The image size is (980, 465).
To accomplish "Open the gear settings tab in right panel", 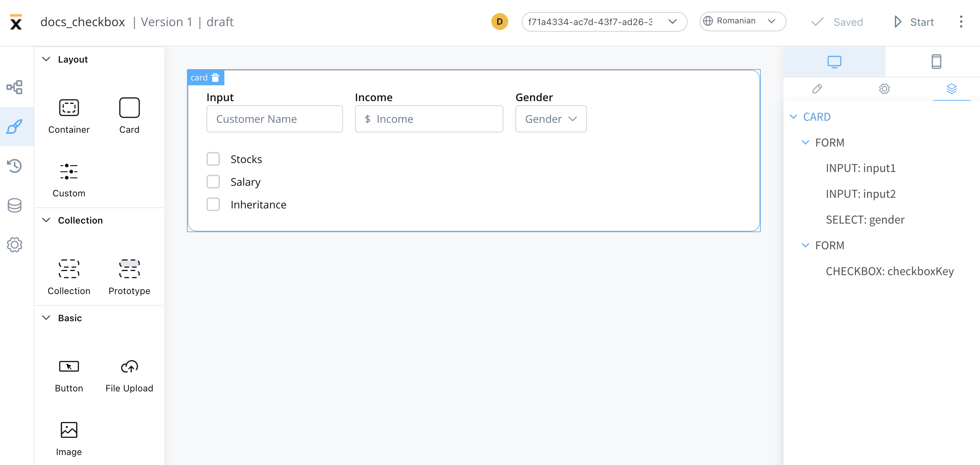I will pos(884,89).
